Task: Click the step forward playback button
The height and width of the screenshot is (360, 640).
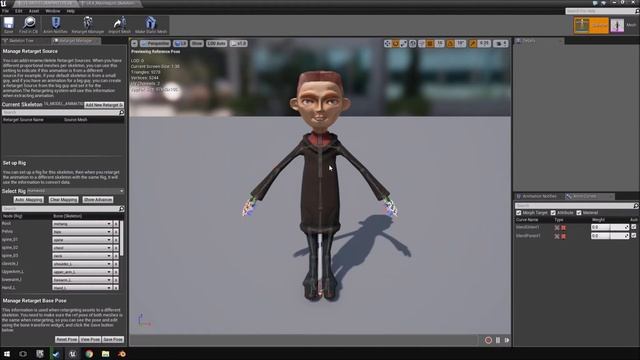Action: point(507,340)
